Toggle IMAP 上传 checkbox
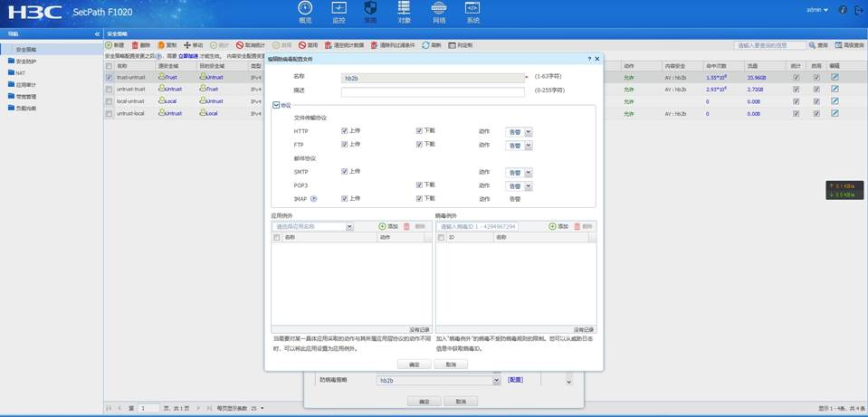868x417 pixels. point(344,198)
